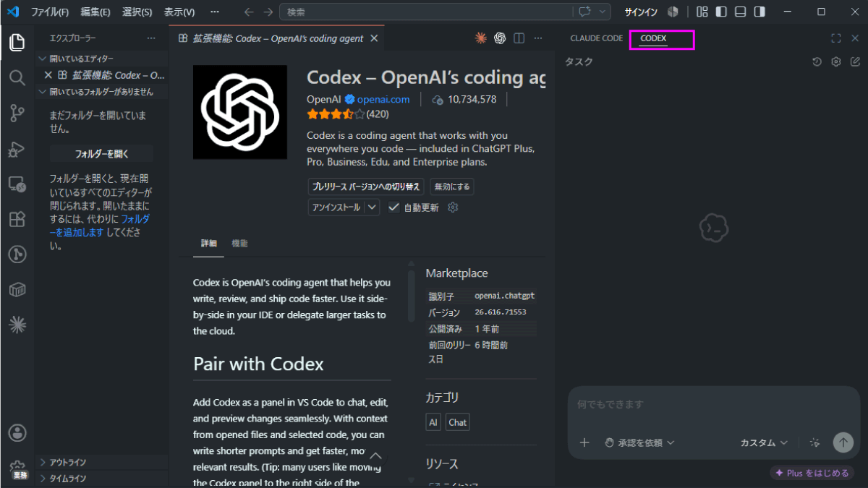
Task: Click the Plus をはじめる button
Action: (812, 473)
